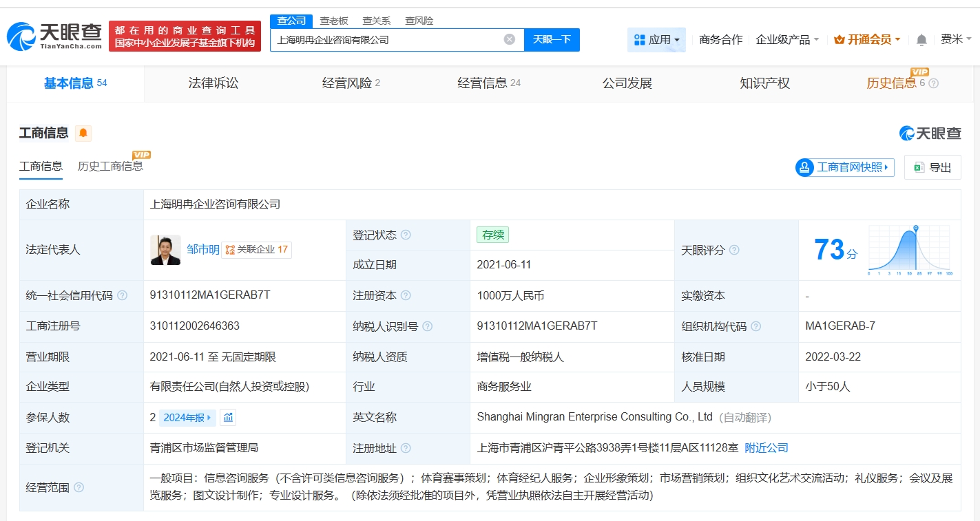Click the orange alert bell beside 工商信息
Viewport: 980px width, 521px height.
pos(83,133)
